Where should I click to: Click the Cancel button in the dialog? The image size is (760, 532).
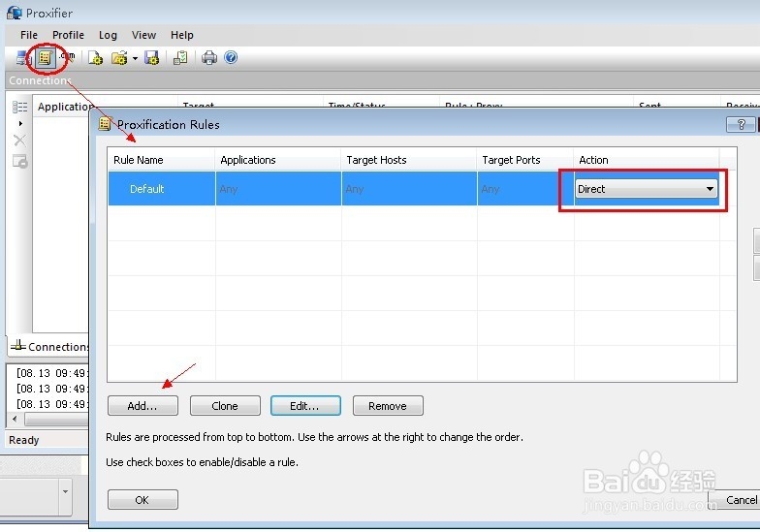pyautogui.click(x=737, y=500)
